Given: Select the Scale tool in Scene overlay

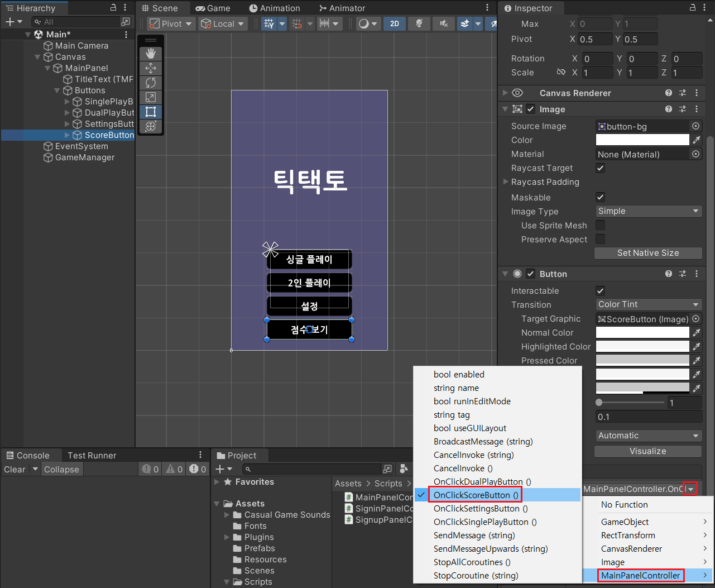Looking at the screenshot, I should pos(151,97).
